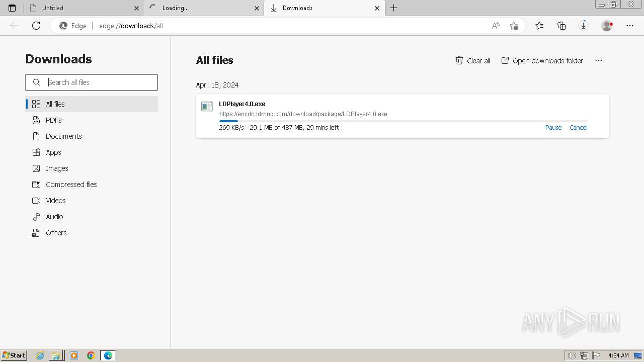Click Open downloads folder button
Viewport: 644px width, 362px height.
(542, 60)
